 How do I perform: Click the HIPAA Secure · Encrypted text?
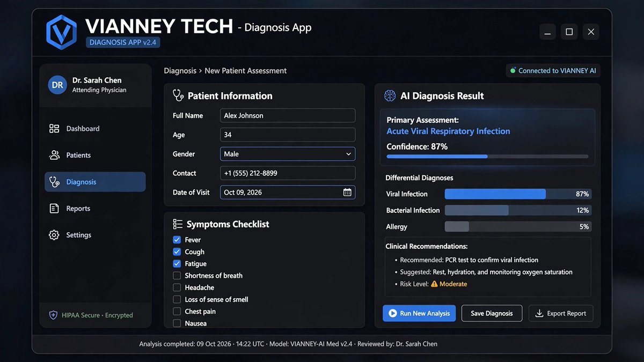coord(97,315)
